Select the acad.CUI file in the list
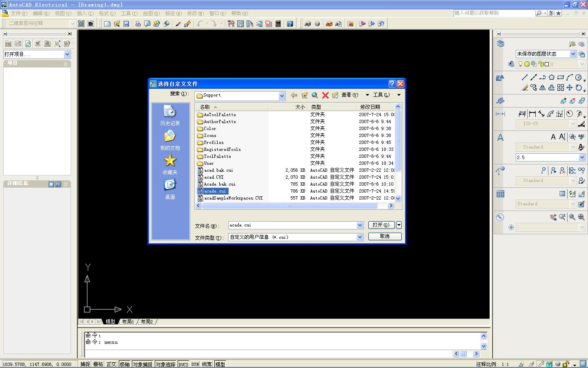The width and height of the screenshot is (588, 368). (x=214, y=177)
